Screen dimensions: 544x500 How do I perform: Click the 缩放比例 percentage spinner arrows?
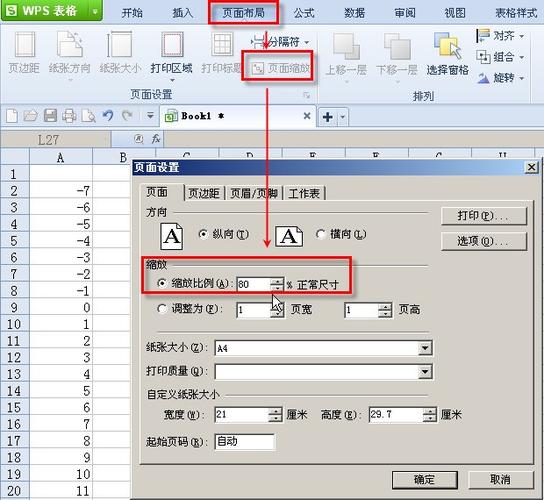(x=277, y=284)
